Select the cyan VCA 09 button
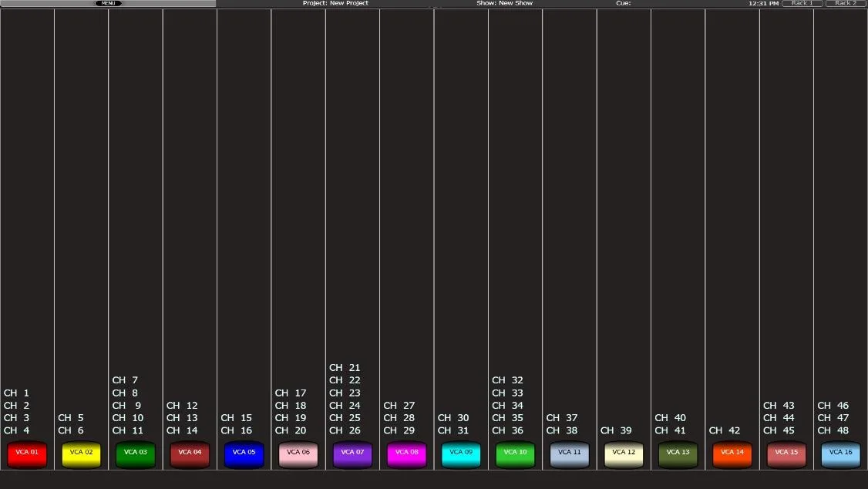Viewport: 868px width, 489px height. 460,454
